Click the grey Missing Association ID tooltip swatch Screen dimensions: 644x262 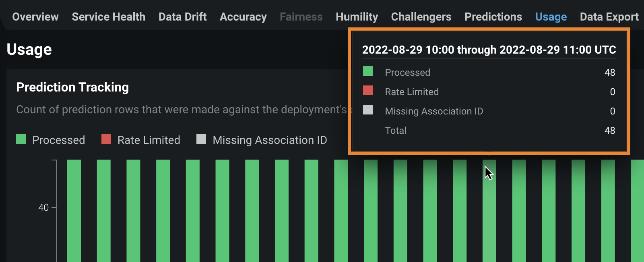click(368, 110)
